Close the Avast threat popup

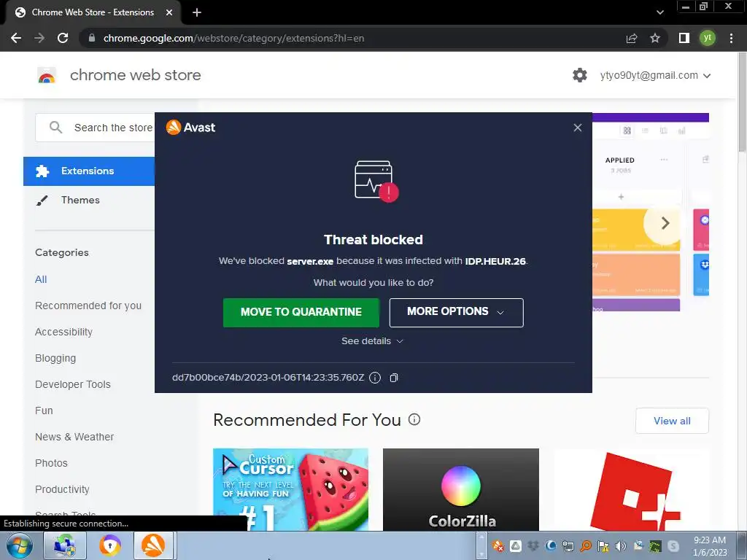tap(578, 128)
